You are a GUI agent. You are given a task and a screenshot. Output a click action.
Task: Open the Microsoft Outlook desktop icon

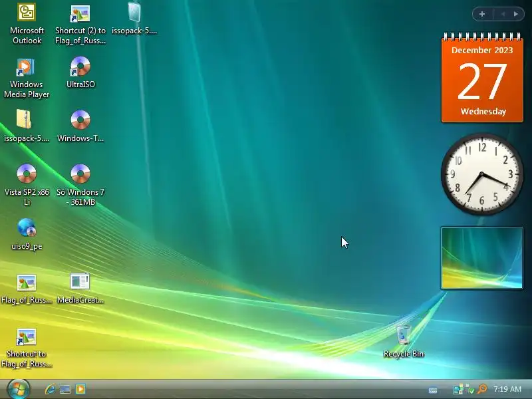tap(27, 24)
